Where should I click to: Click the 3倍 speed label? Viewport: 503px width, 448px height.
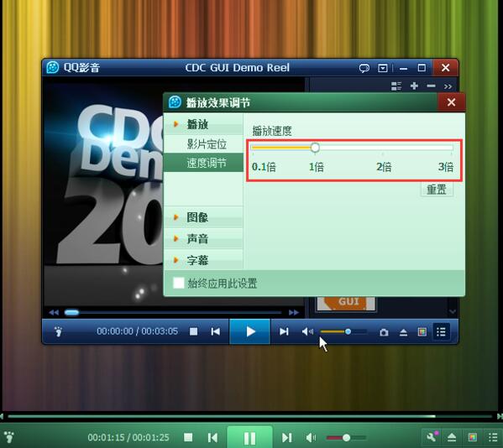coord(446,167)
